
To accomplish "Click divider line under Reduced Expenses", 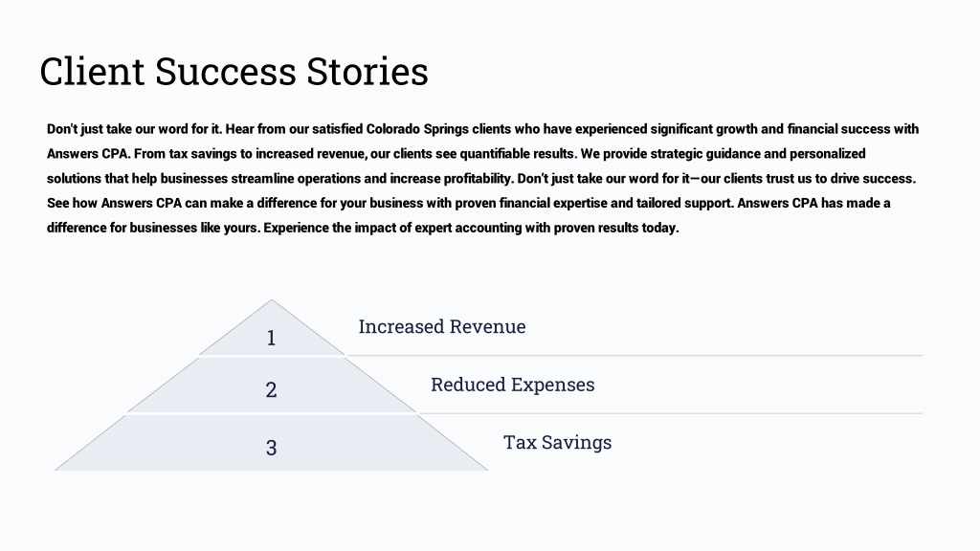I will 670,413.
